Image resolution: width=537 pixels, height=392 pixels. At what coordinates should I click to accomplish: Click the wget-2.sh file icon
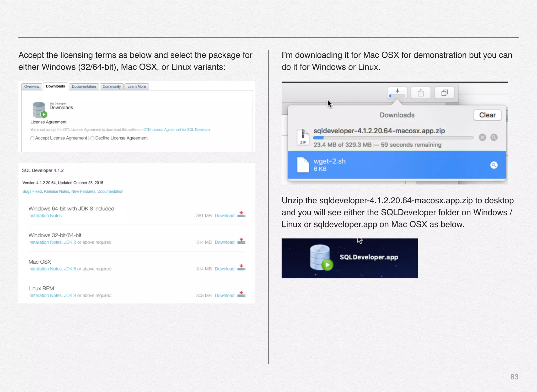(x=303, y=165)
